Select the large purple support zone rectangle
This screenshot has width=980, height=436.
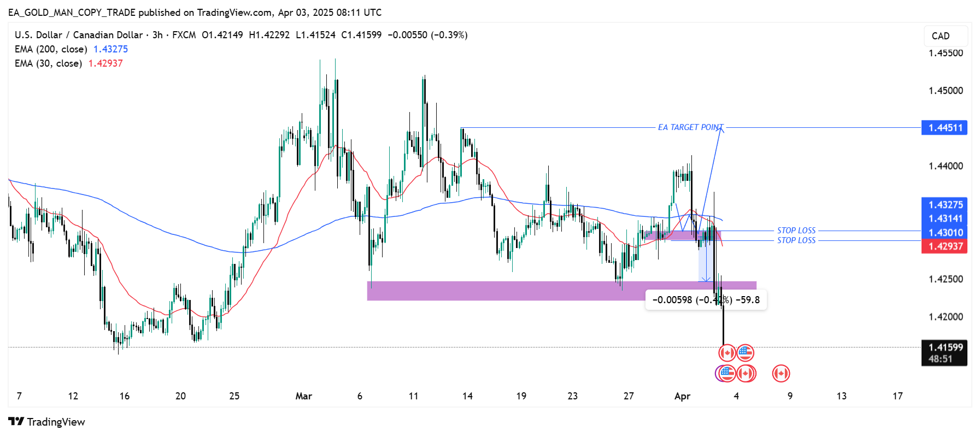tap(562, 291)
